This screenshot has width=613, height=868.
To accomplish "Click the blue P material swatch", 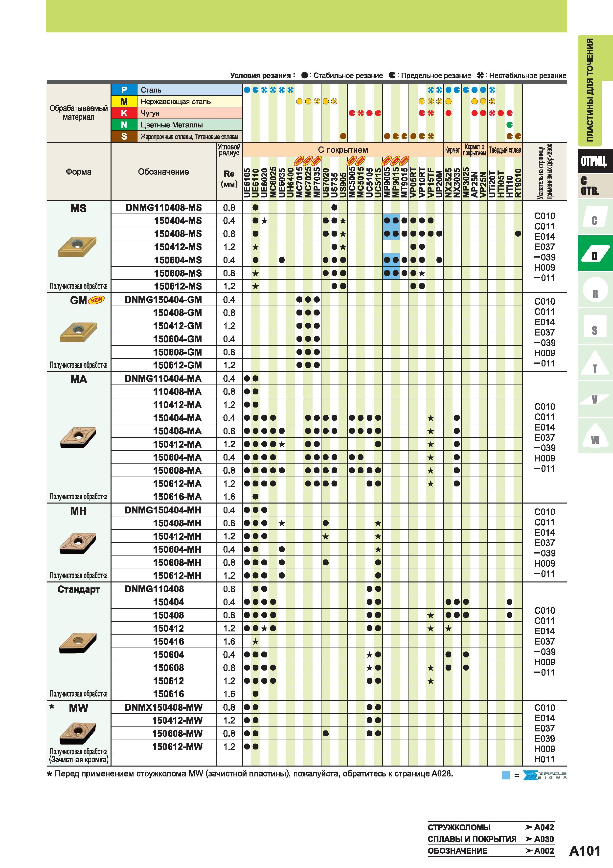I will (124, 90).
